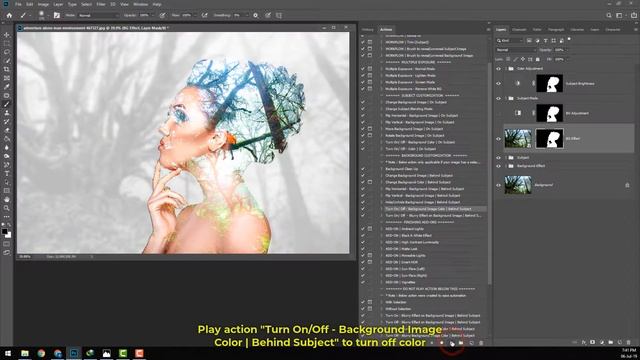This screenshot has width=640, height=360.
Task: Click the begin recording button in Actions panel
Action: pos(441,343)
